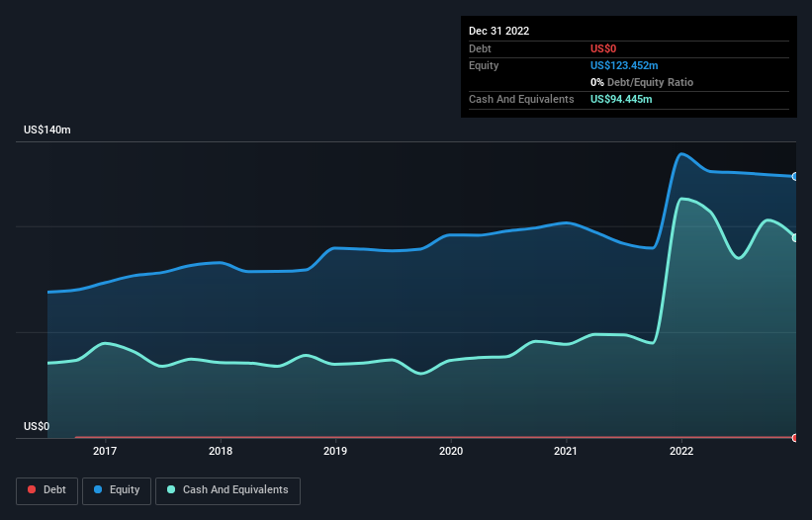
Task: Click the US$0 y-axis label
Action: pos(37,426)
